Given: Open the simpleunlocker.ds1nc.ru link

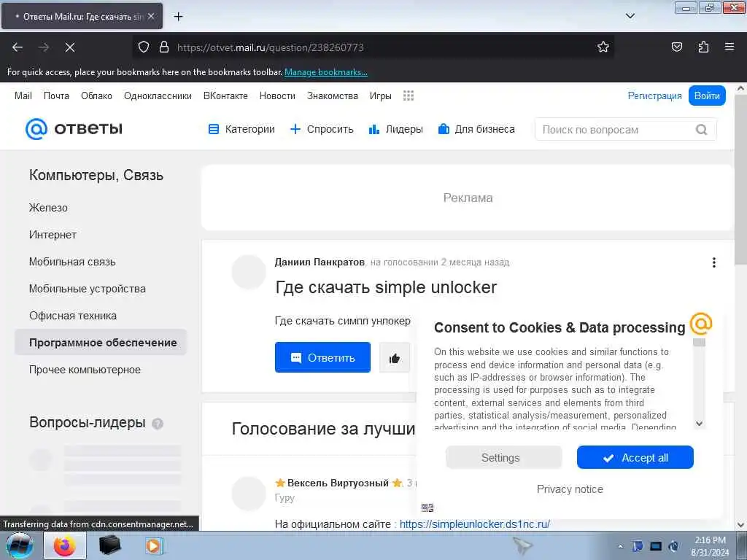Looking at the screenshot, I should (474, 524).
